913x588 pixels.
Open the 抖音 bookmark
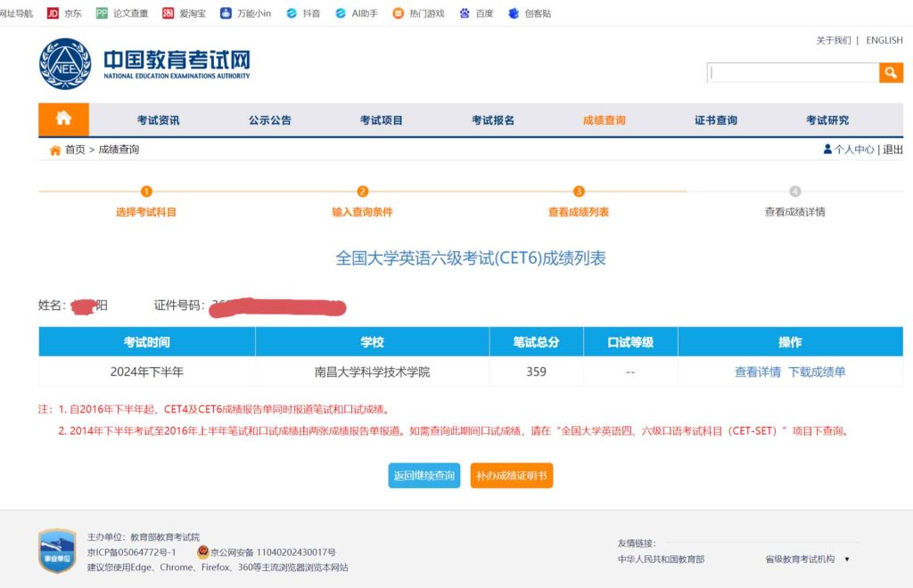[x=303, y=13]
